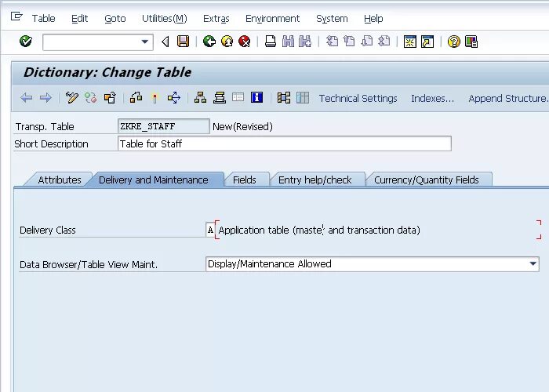
Task: Click the Previous Page icon
Action: coord(349,42)
